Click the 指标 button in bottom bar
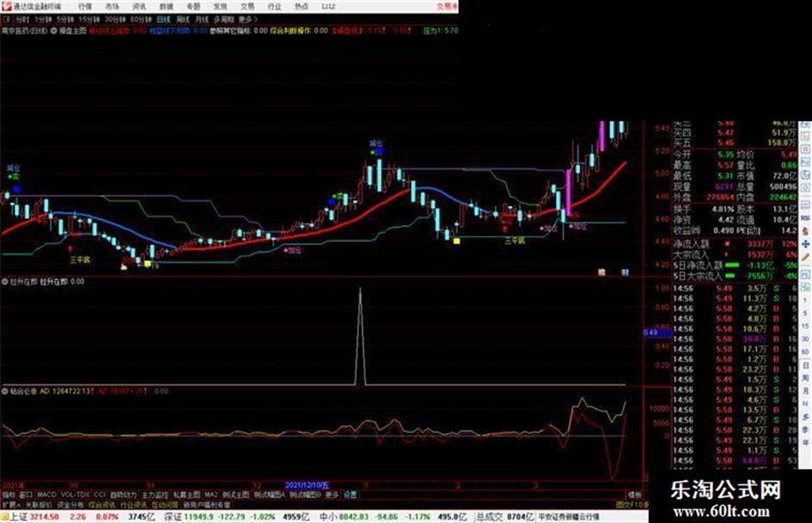 coord(9,495)
